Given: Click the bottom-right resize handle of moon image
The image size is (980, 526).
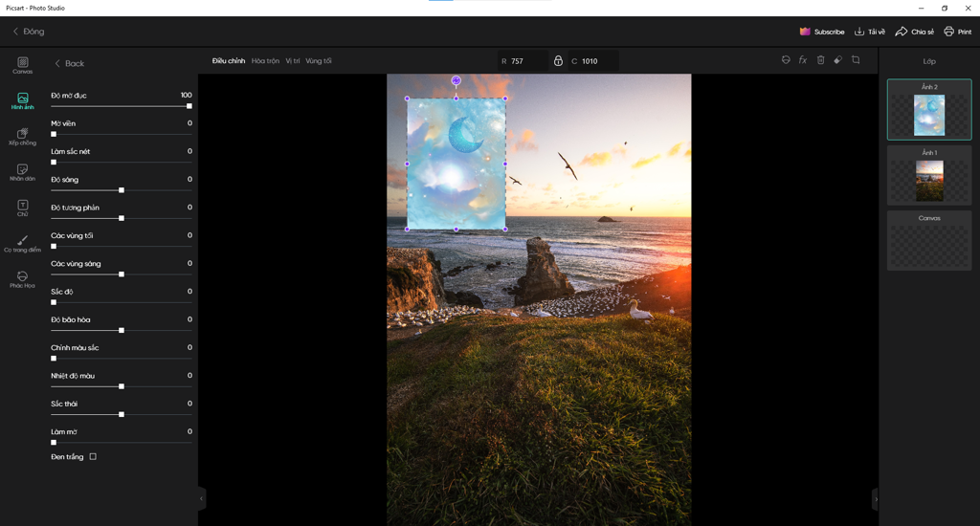Looking at the screenshot, I should [x=505, y=230].
